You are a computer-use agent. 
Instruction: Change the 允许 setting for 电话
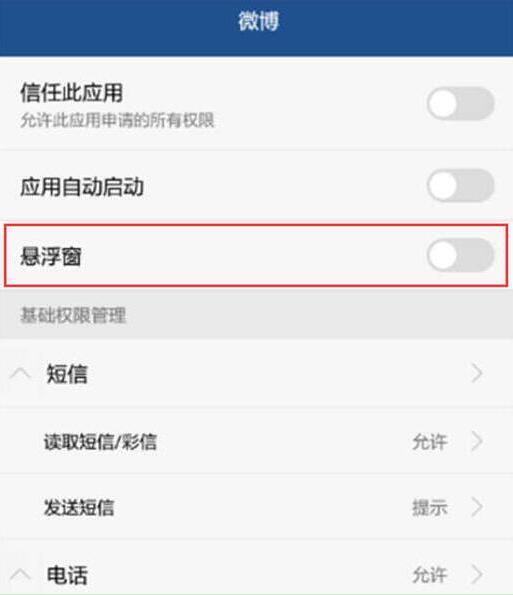430,575
